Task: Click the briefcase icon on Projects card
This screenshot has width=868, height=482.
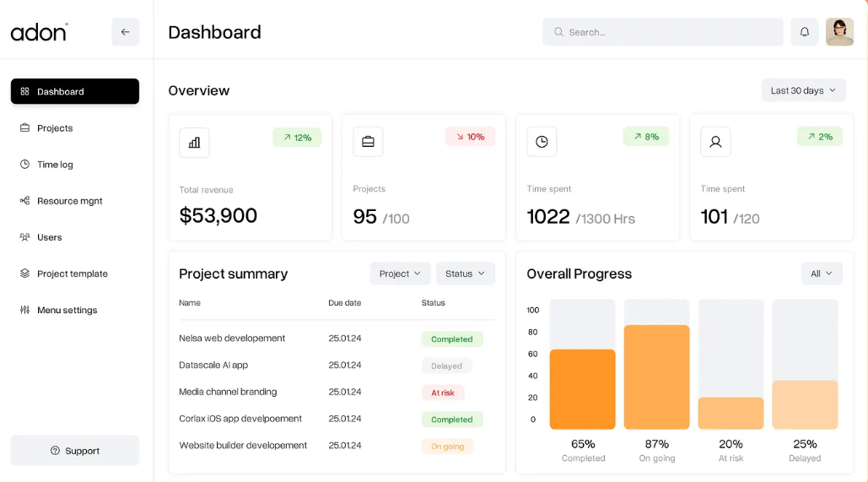Action: point(368,142)
